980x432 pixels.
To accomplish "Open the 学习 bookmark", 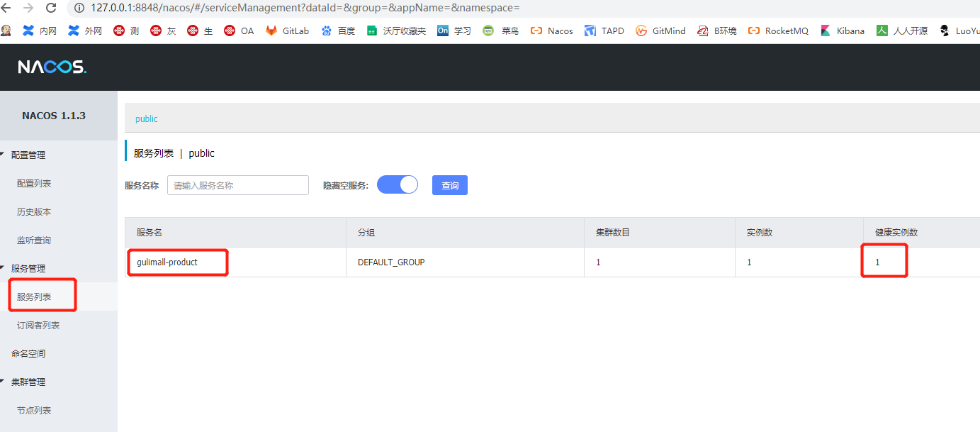I will coord(454,31).
